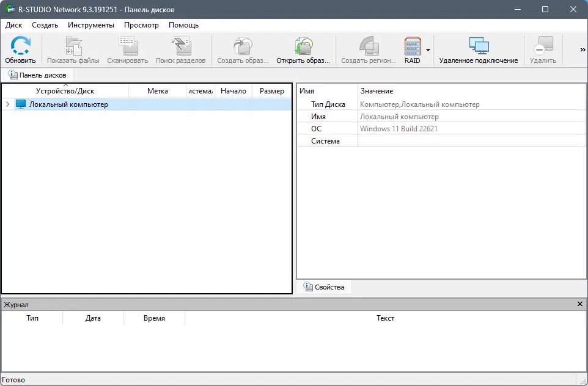This screenshot has width=588, height=386.
Task: Click the Размер column header
Action: point(271,90)
